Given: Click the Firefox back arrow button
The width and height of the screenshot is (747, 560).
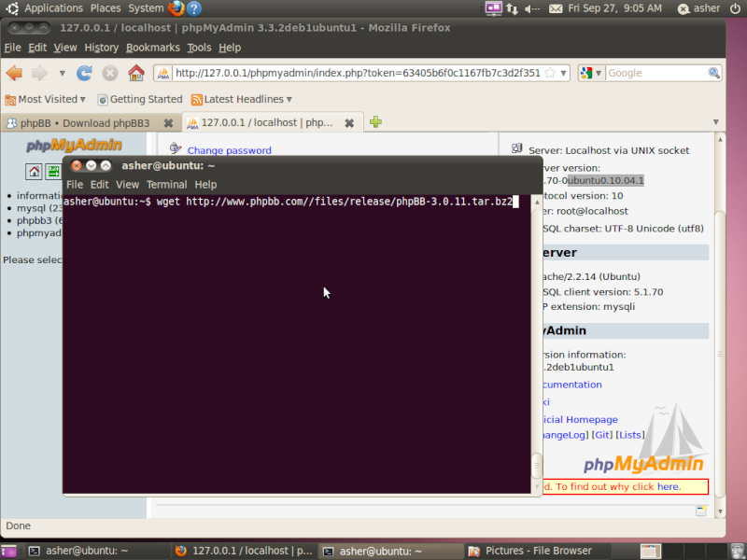Looking at the screenshot, I should [14, 73].
